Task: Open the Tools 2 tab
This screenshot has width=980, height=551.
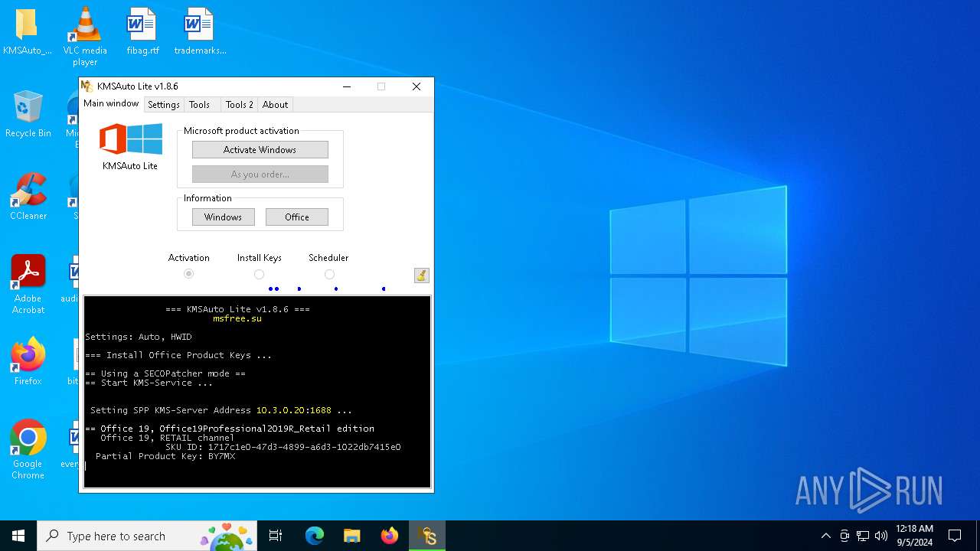Action: click(x=239, y=105)
